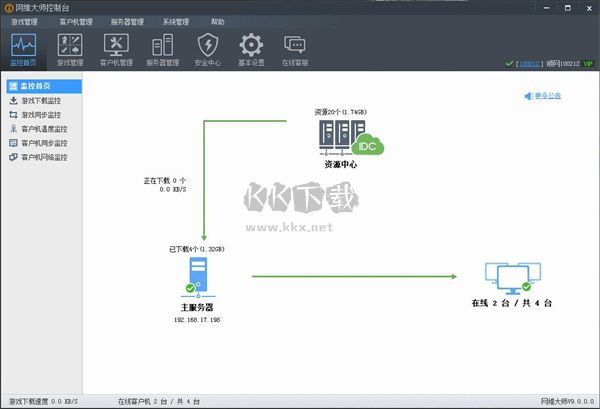Viewport: 600px width, 409px height.
Task: Select 客户机网络监控 in the sidebar
Action: tap(44, 157)
